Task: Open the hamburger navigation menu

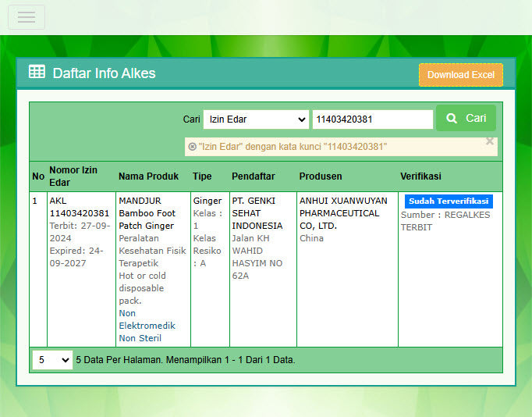Action: click(x=27, y=17)
